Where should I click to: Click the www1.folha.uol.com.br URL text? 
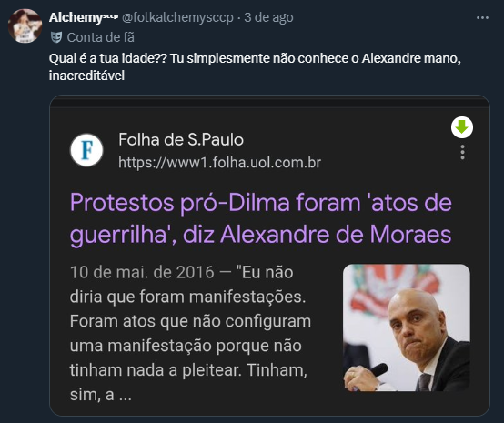tap(219, 162)
